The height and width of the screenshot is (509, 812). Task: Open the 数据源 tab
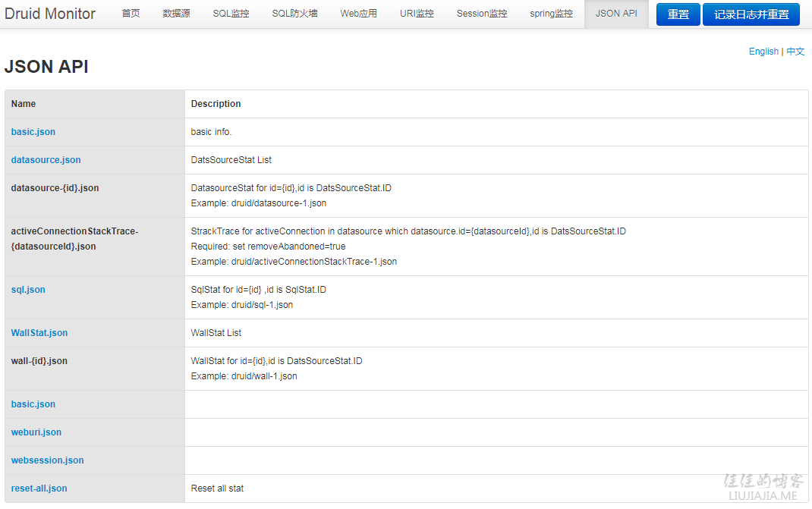click(x=176, y=14)
